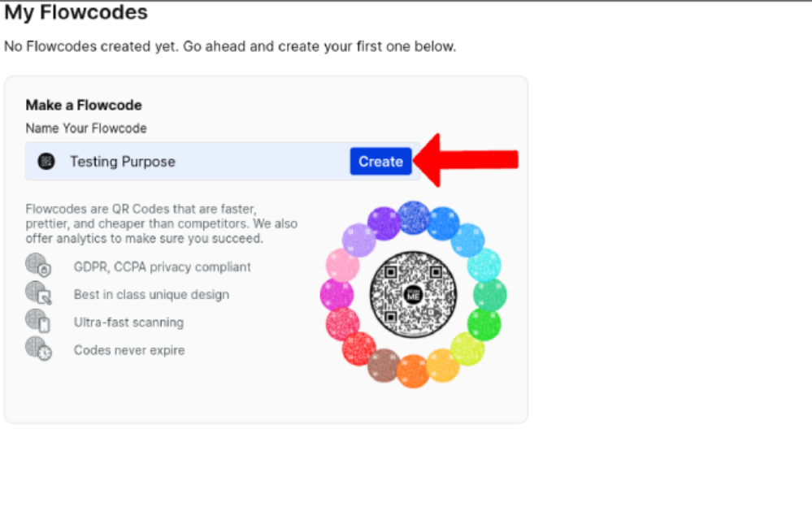The height and width of the screenshot is (511, 812).
Task: Select the cyan Flowcode color circle
Action: (484, 265)
